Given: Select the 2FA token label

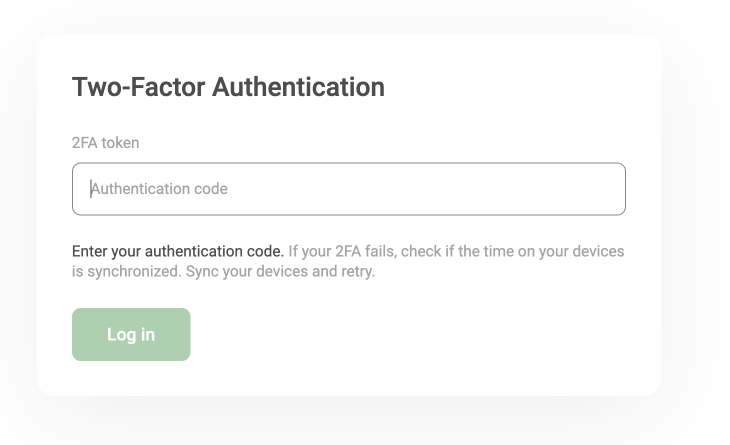Looking at the screenshot, I should point(105,143).
